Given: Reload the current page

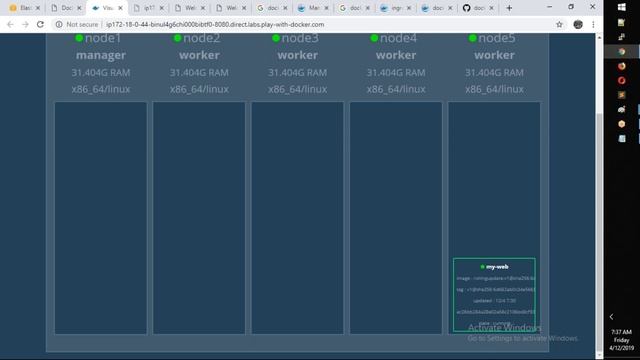Looking at the screenshot, I should 40,24.
